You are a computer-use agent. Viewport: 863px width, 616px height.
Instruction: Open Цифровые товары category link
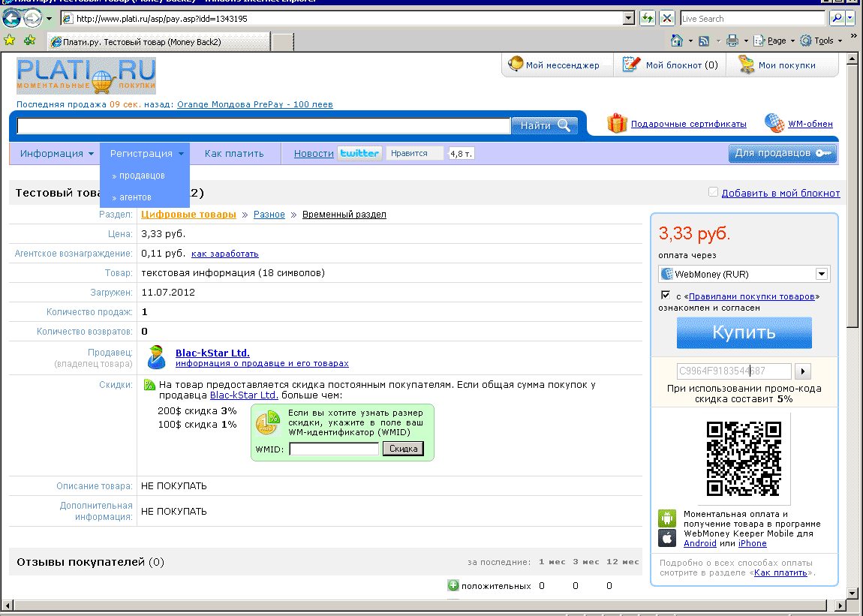188,214
